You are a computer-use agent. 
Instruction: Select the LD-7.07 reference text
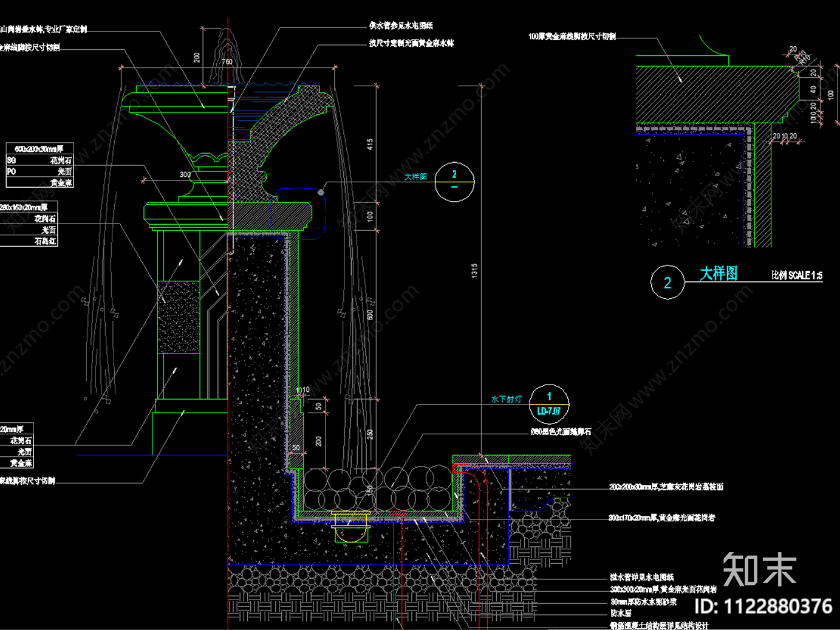[549, 411]
